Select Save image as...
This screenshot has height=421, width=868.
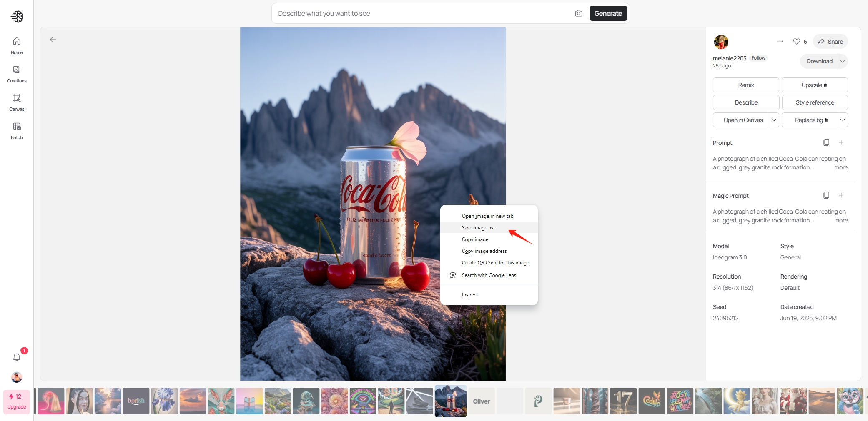[x=489, y=228]
